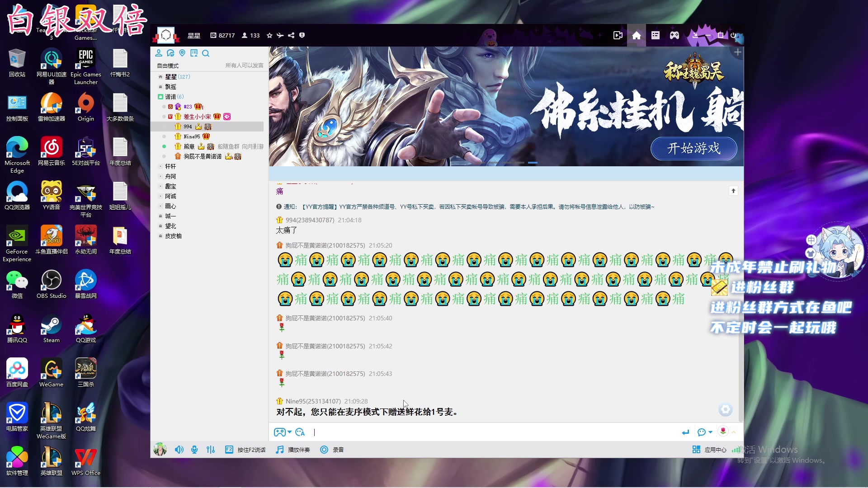The height and width of the screenshot is (488, 868).
Task: Open the channel search with the magnifier icon
Action: [206, 53]
